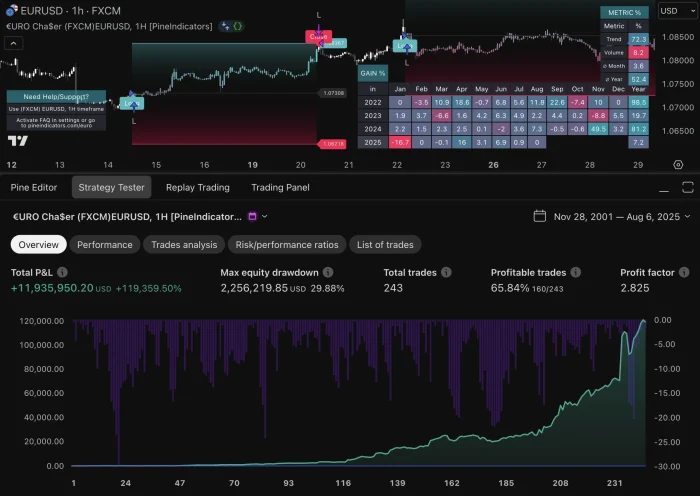Screen dimensions: 700x496
Task: Click the TradingView logo on chart
Action: 17,141
